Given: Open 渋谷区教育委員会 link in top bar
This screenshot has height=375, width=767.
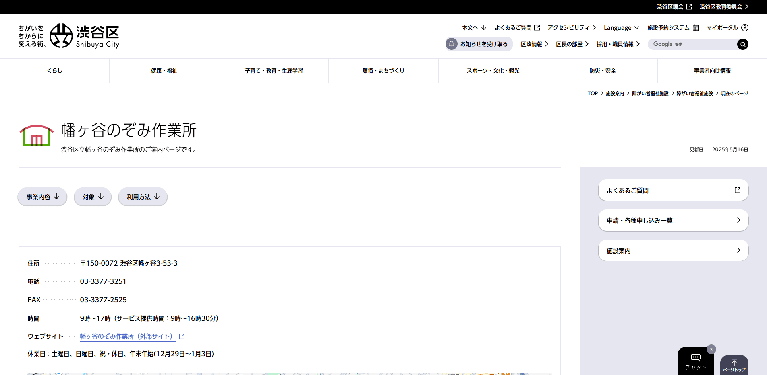Looking at the screenshot, I should tap(724, 7).
